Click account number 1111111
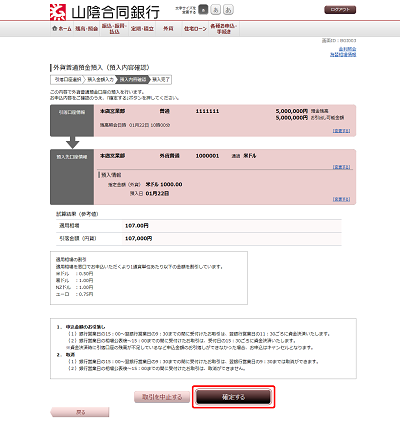Image resolution: width=400 pixels, height=429 pixels. (x=207, y=111)
